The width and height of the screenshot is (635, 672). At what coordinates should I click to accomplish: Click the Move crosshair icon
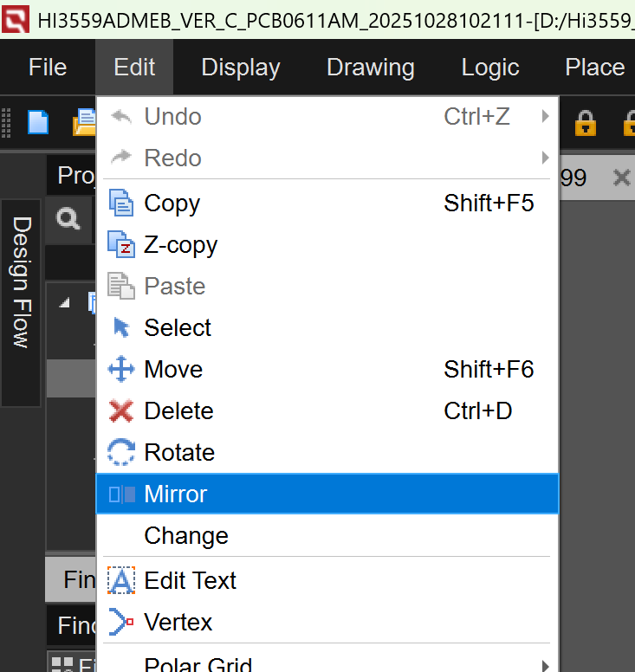[x=121, y=370]
